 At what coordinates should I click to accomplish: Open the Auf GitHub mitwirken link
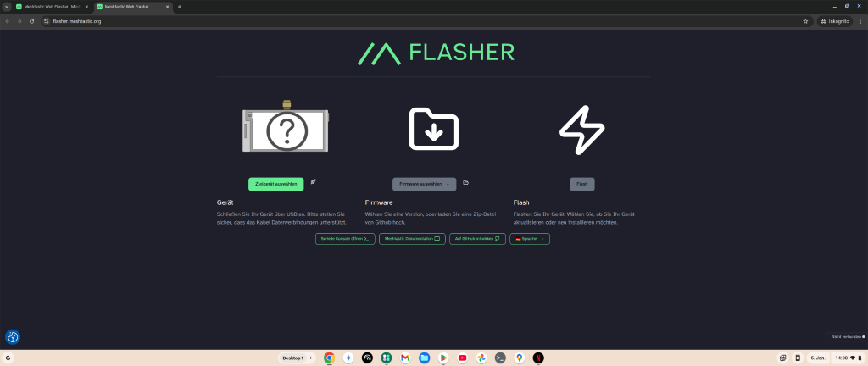(x=477, y=240)
